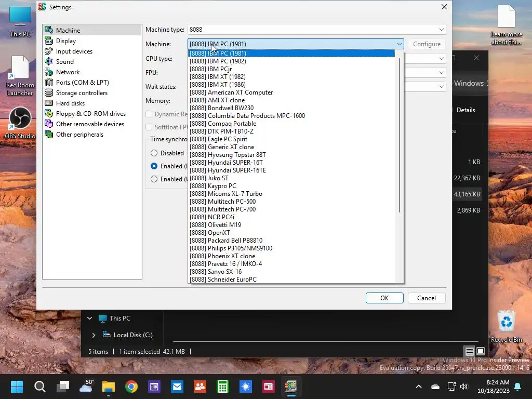Switch to 86Box app on taskbar
The width and height of the screenshot is (532, 399).
click(x=291, y=387)
